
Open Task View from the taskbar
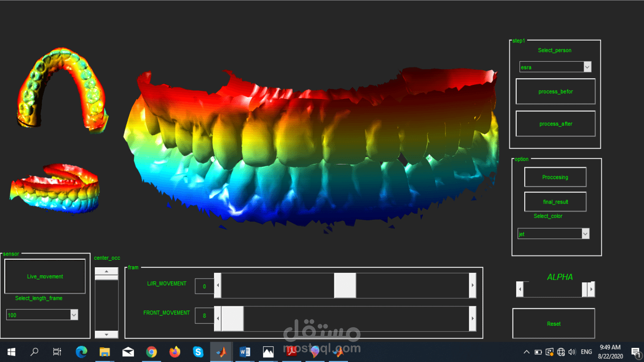tap(57, 352)
